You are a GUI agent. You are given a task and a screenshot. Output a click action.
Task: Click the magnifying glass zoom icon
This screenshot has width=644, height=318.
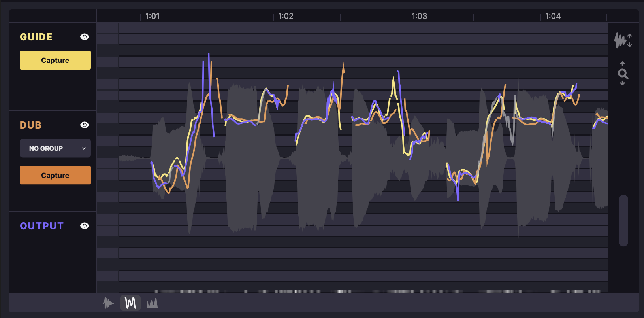(623, 74)
